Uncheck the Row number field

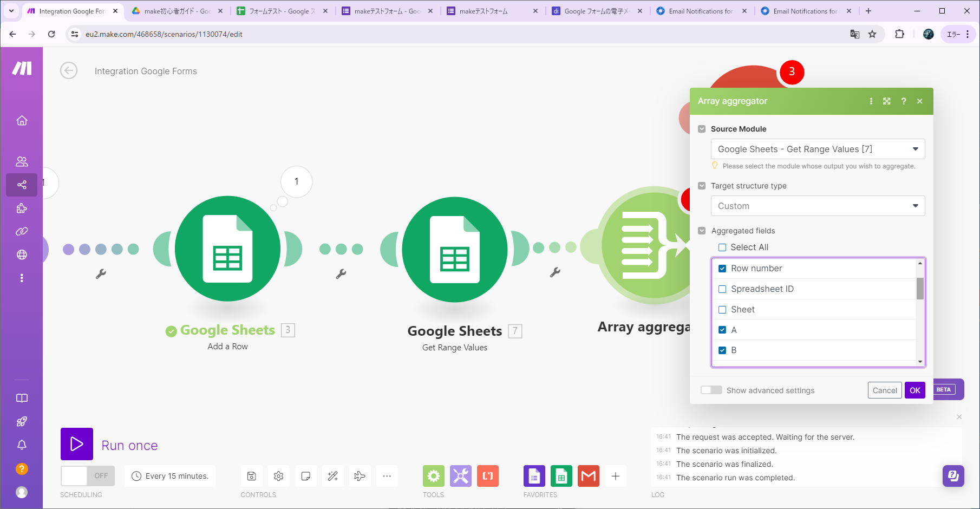point(722,269)
